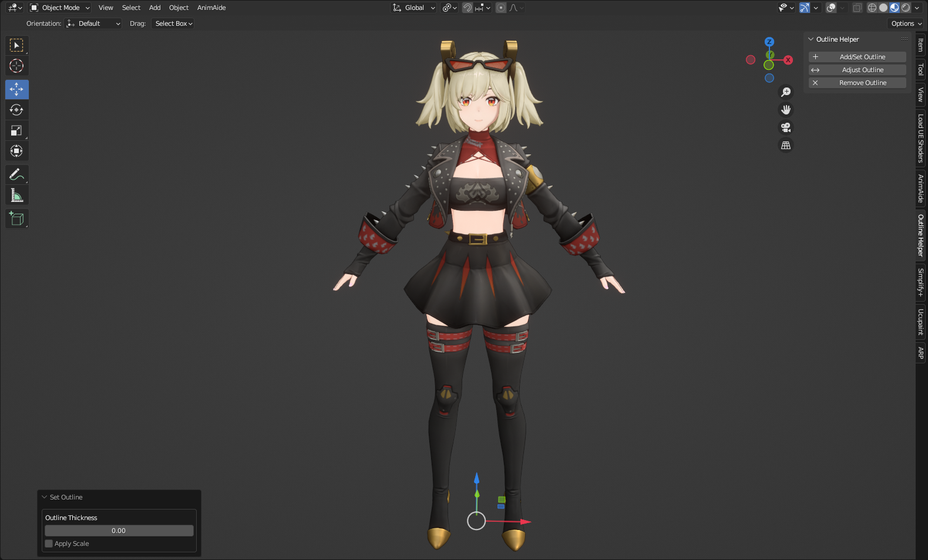928x560 pixels.
Task: Switch to the Load UE Shaders tab
Action: point(921,138)
